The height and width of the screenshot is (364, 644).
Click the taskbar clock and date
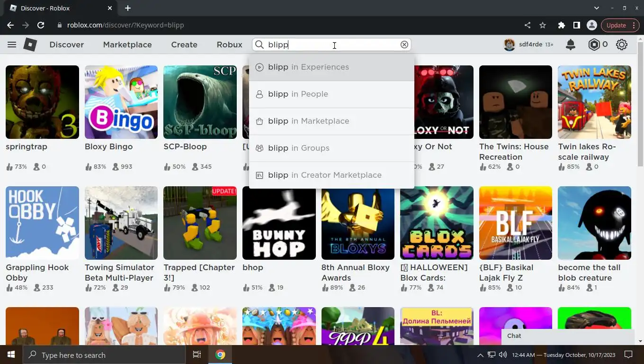pos(563,355)
